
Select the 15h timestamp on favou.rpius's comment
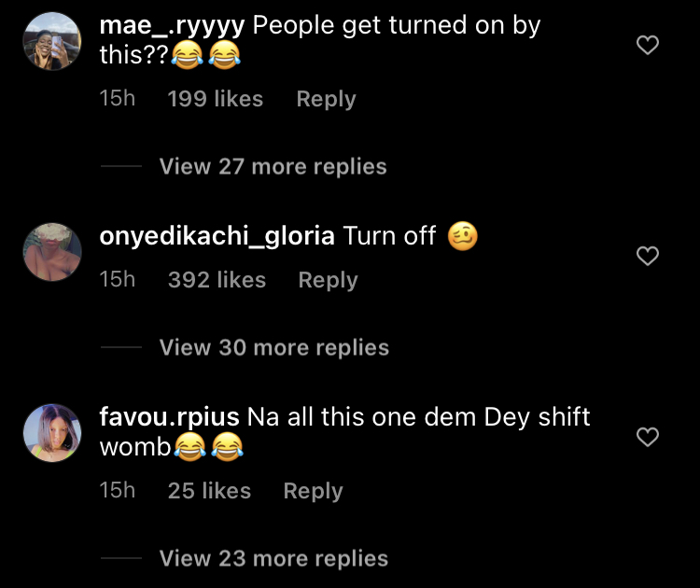point(117,491)
